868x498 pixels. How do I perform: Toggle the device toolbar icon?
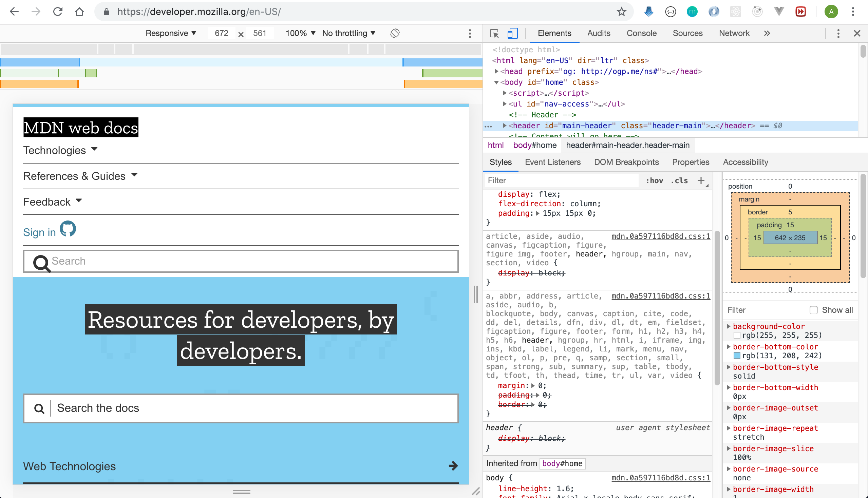(512, 33)
